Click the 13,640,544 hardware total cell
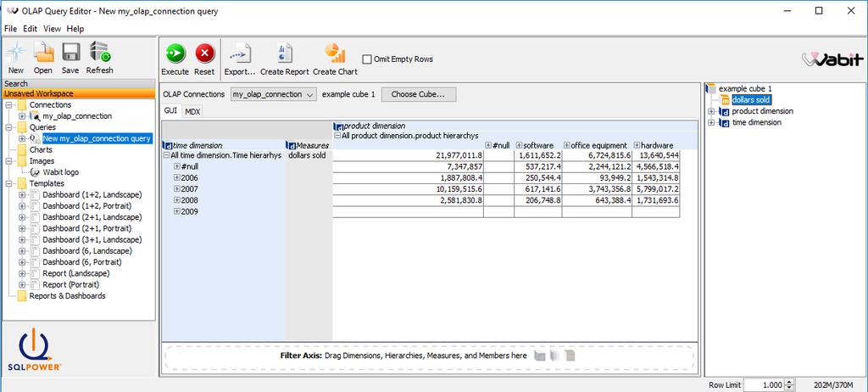Screen dimensions: 868x392 click(x=656, y=156)
